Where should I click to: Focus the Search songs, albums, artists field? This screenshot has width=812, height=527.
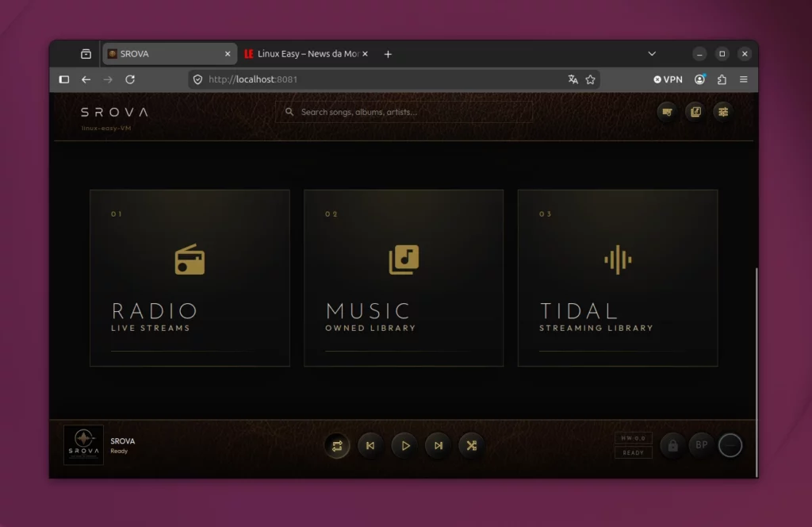(404, 112)
